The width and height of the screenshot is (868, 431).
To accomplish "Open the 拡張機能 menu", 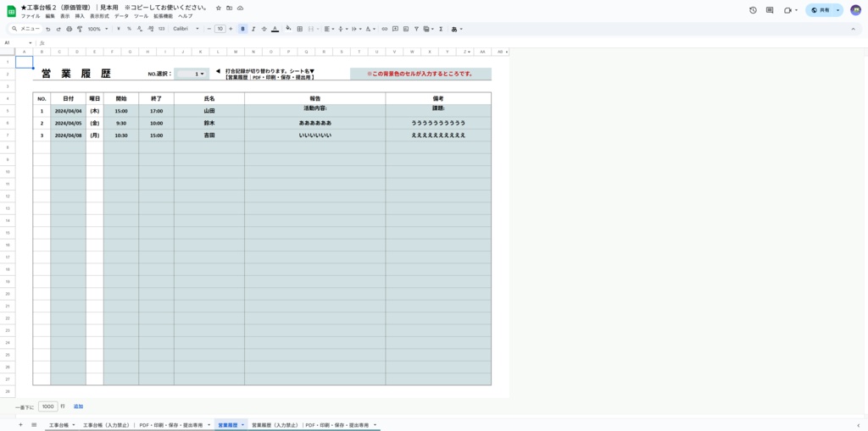I will 164,17.
